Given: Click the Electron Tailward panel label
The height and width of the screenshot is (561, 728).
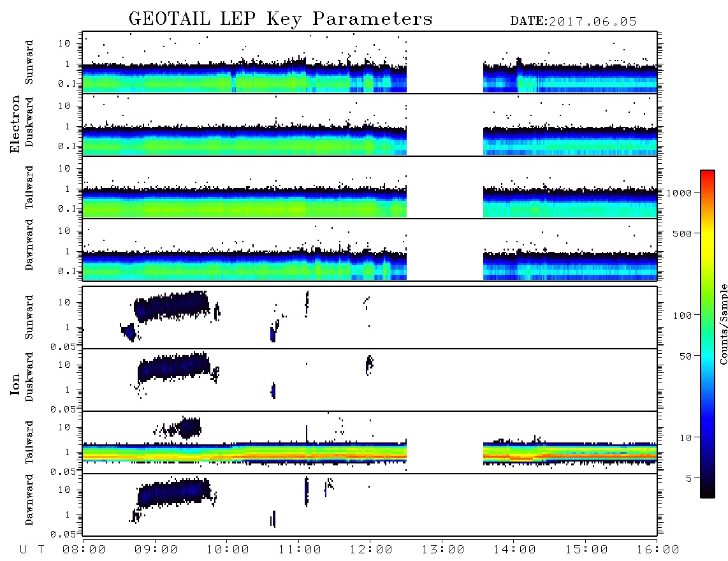Looking at the screenshot, I should (29, 187).
